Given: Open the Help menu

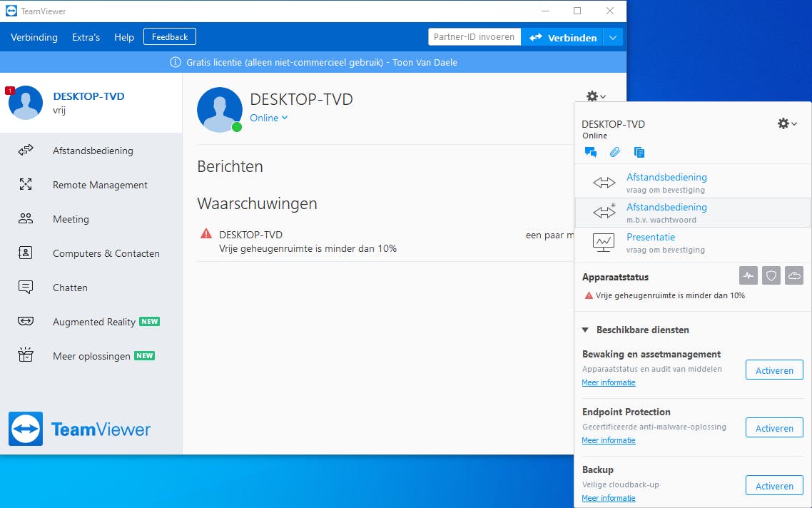Looking at the screenshot, I should 124,37.
